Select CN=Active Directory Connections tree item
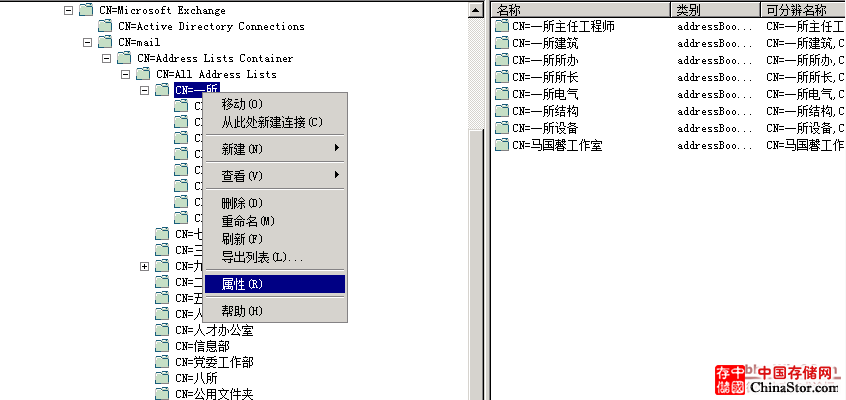 pyautogui.click(x=212, y=26)
